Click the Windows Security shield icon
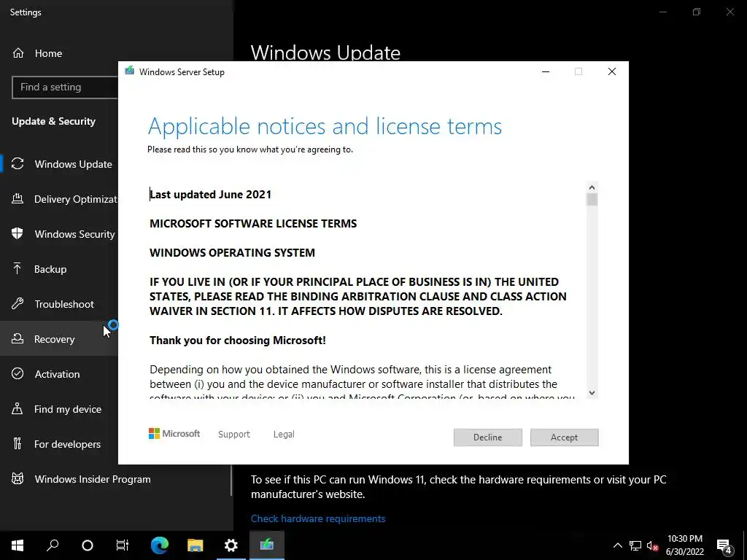Image resolution: width=747 pixels, height=560 pixels. click(x=18, y=233)
